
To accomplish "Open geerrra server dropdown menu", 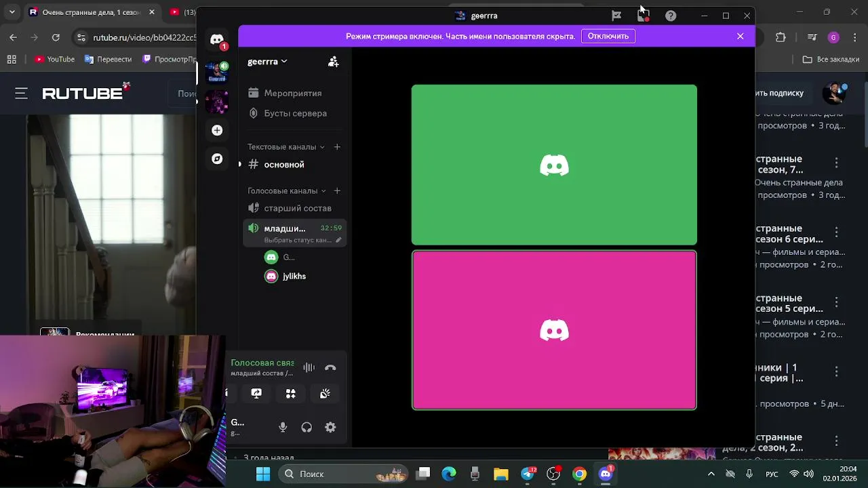I will tap(267, 62).
